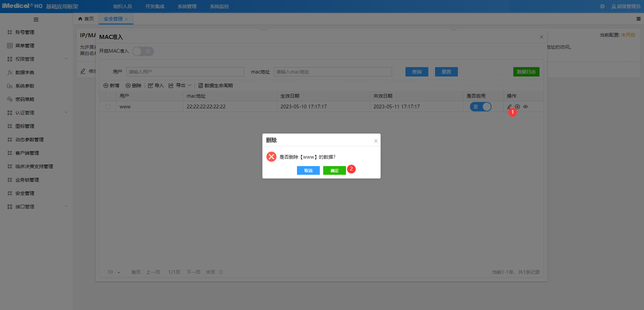Click the 导入 import icon

click(x=151, y=86)
